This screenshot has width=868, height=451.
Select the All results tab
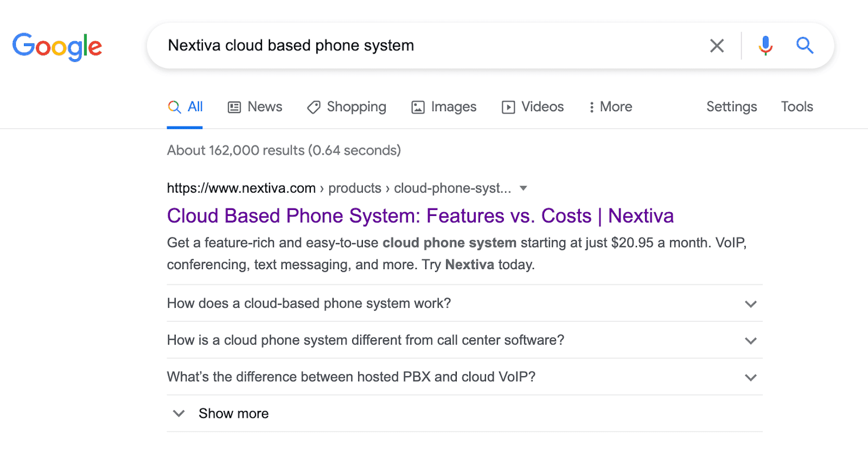point(185,107)
